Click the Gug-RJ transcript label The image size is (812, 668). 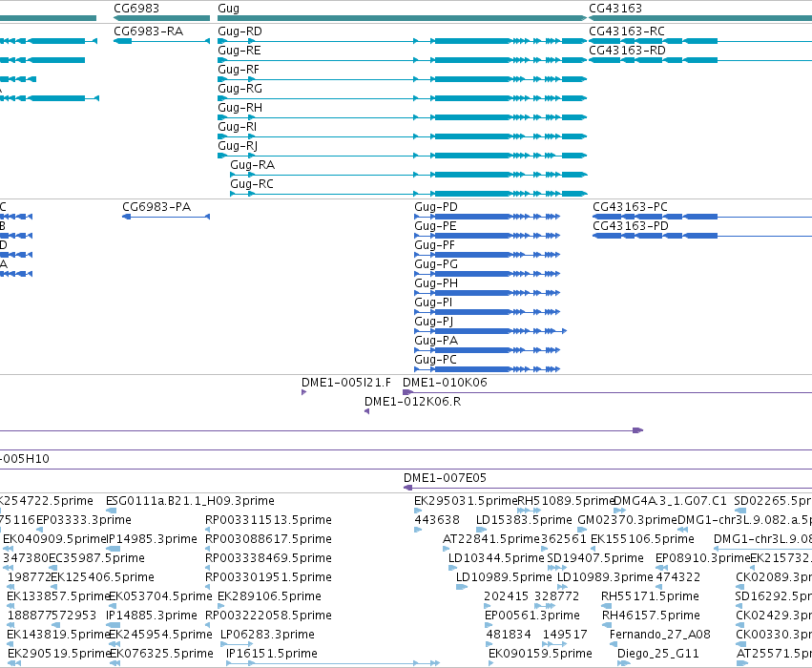(238, 146)
